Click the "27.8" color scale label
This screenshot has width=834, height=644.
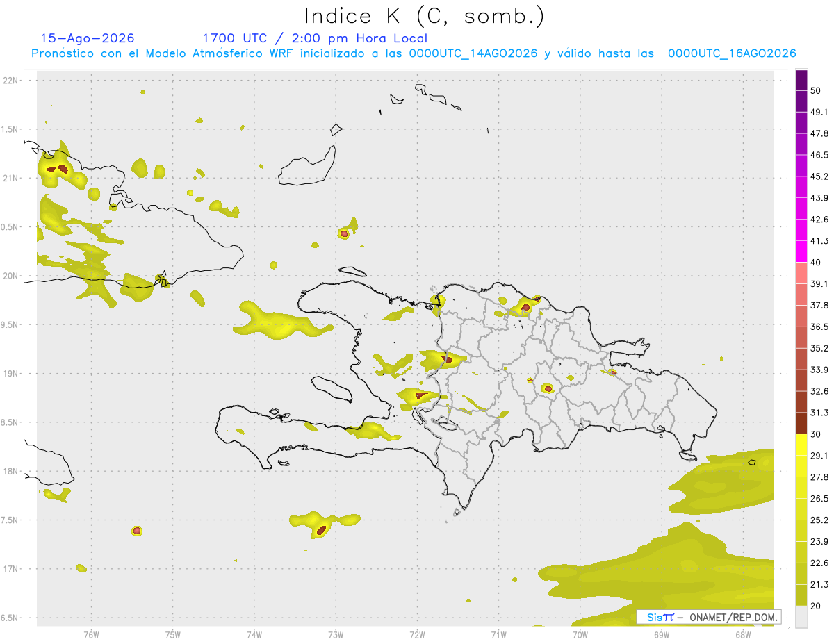coord(819,477)
